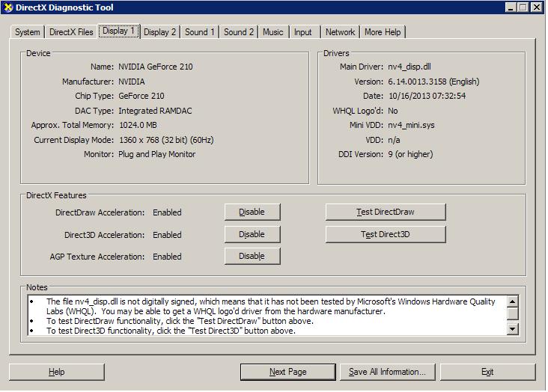Click the note about nv4_disp.dll not signed
The image size is (548, 392).
tap(271, 307)
